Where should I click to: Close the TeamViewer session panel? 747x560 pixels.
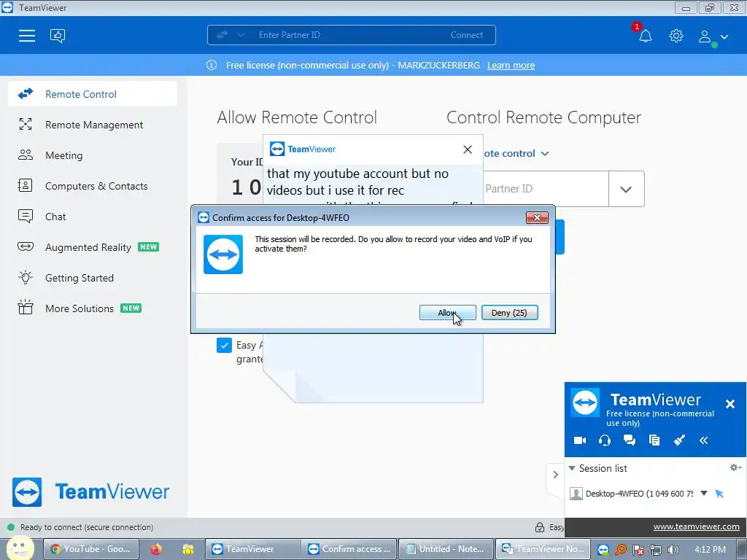click(729, 404)
